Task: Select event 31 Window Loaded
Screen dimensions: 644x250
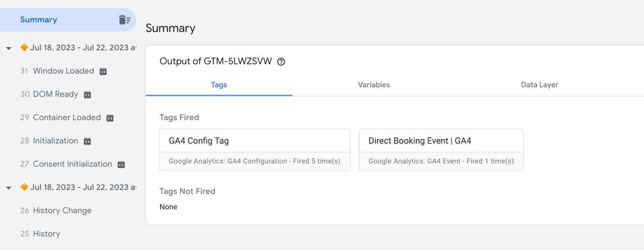Action: click(x=63, y=71)
